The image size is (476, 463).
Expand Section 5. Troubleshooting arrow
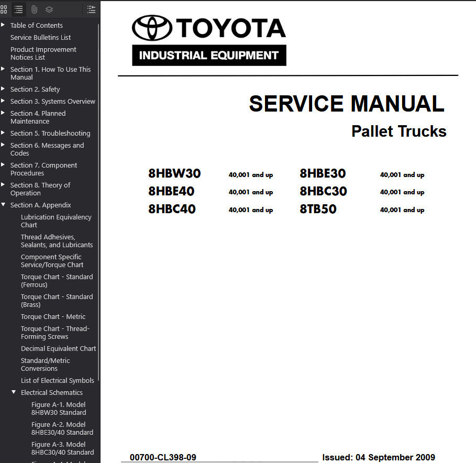3,133
